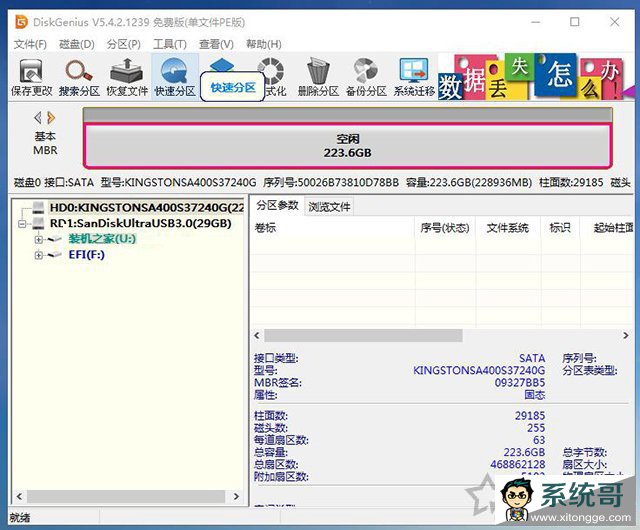This screenshot has height=530, width=640.
Task: Launch the System Migration (系统迁移) tool
Action: tap(414, 78)
